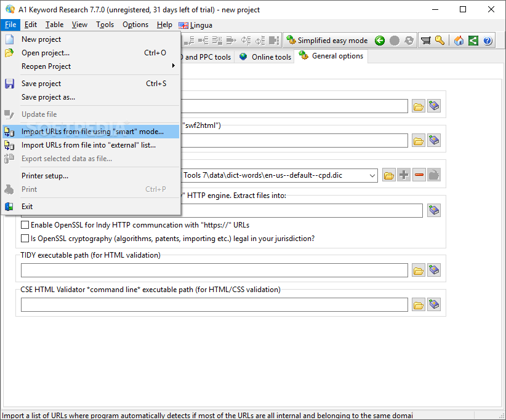Viewport: 506px width, 420px height.
Task: Switch to and PPC tools tab
Action: click(207, 57)
